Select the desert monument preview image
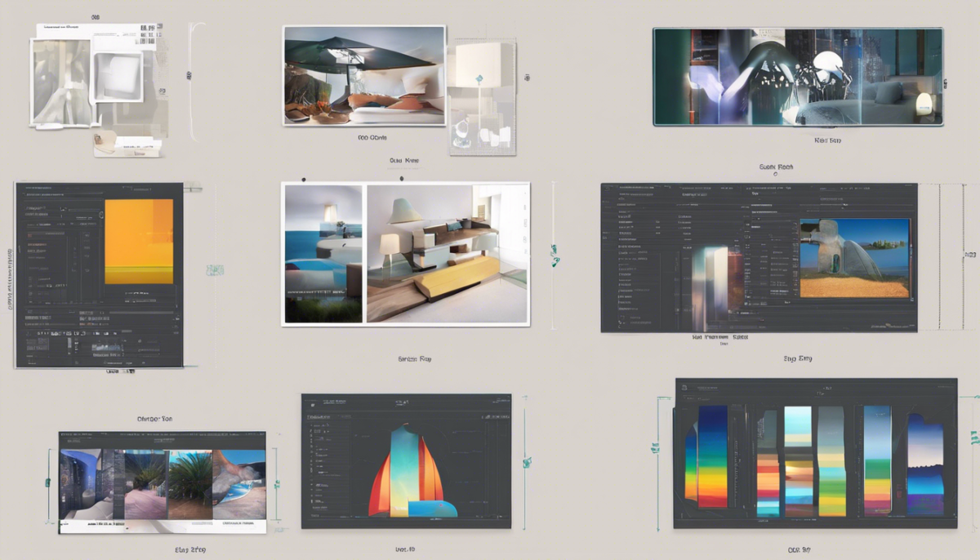 [854, 257]
